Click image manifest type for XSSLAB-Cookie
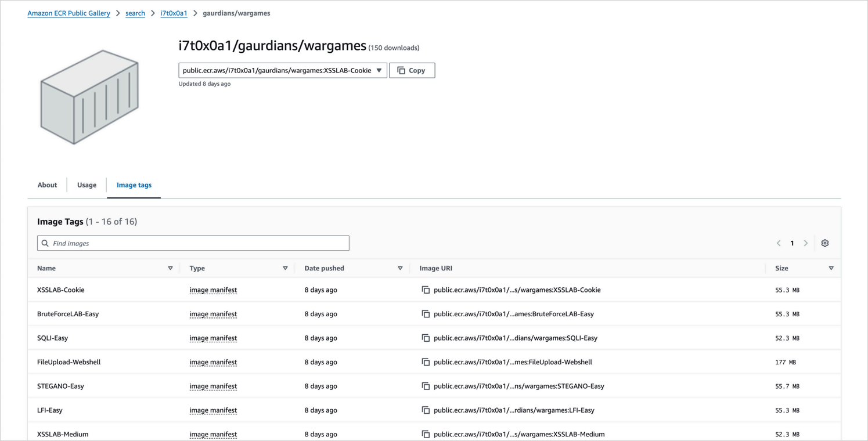Viewport: 868px width, 441px height. click(x=213, y=290)
